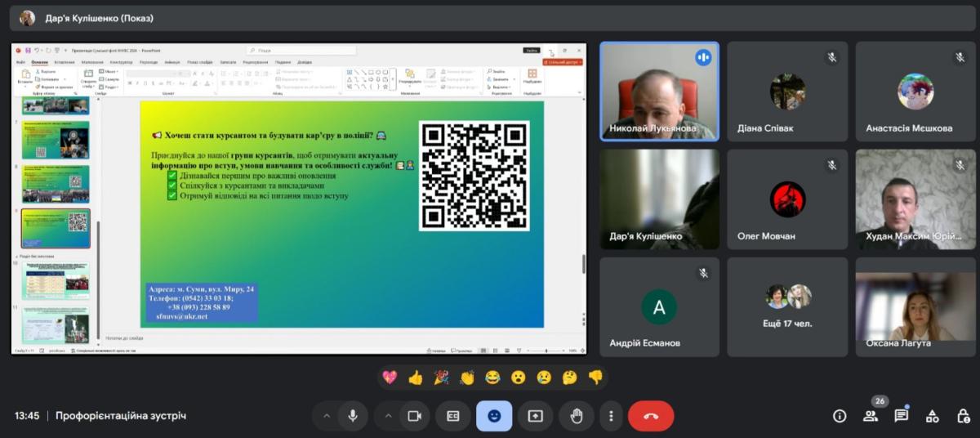Select Дар'я Кулішенко video tile
Screen dimensions: 980x438
click(x=660, y=199)
